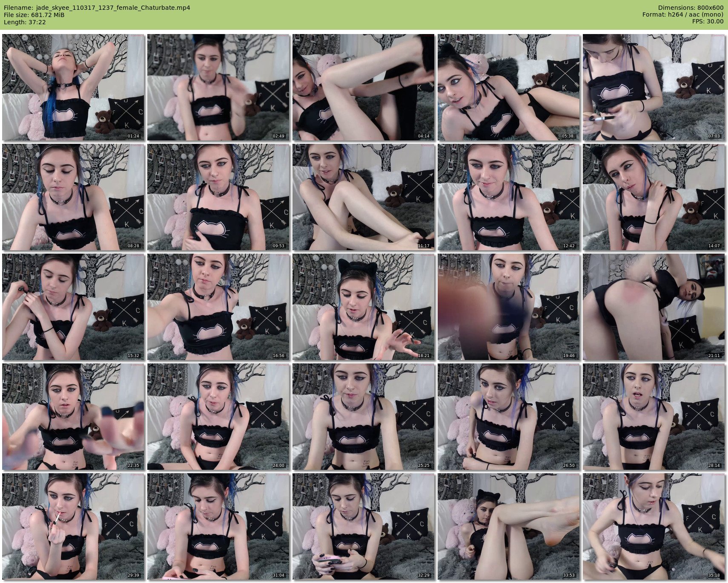Select the Length 37:22 text
The height and width of the screenshot is (583, 728).
(x=25, y=22)
